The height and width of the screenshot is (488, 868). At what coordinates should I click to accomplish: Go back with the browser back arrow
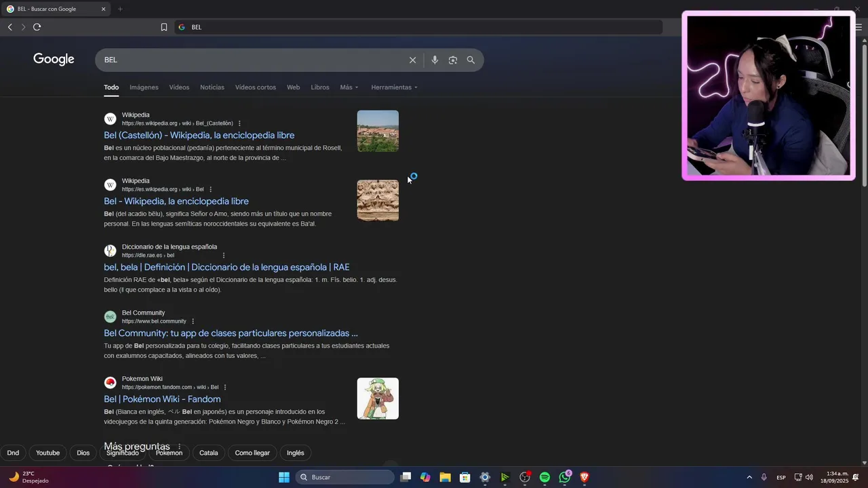coord(9,27)
